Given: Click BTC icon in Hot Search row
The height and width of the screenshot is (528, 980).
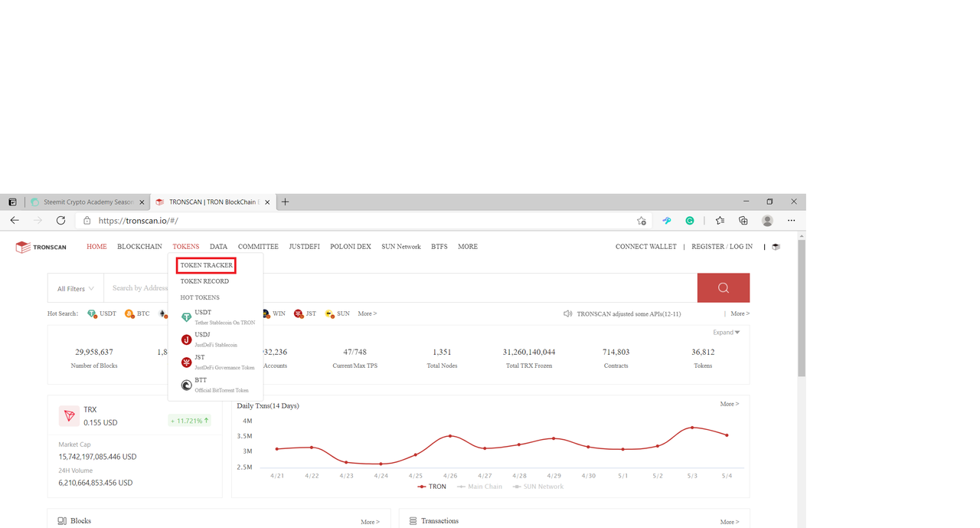Looking at the screenshot, I should click(129, 313).
